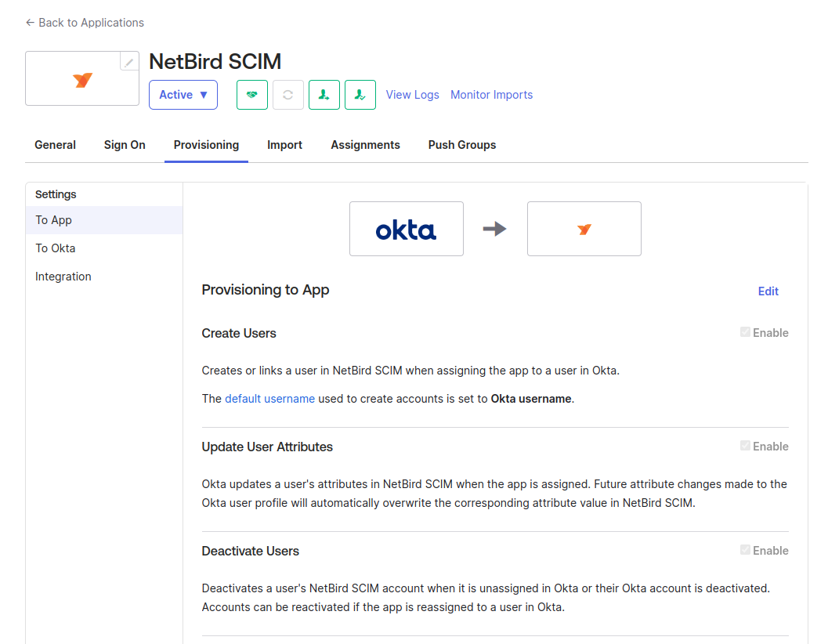Open the Active status dropdown
Image resolution: width=828 pixels, height=644 pixels.
tap(183, 95)
